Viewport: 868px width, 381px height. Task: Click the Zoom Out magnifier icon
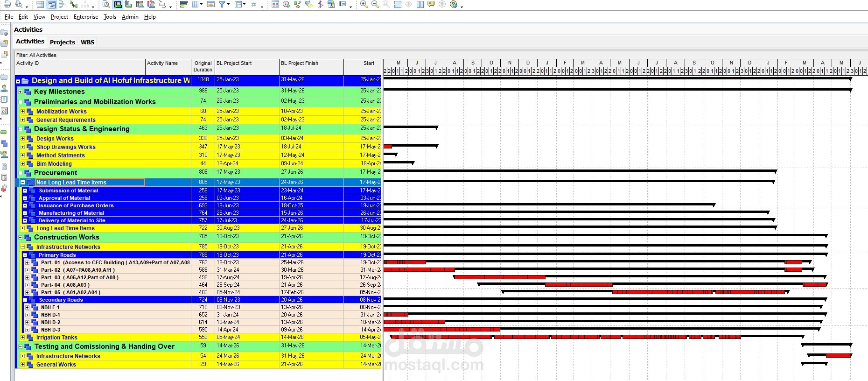click(375, 4)
